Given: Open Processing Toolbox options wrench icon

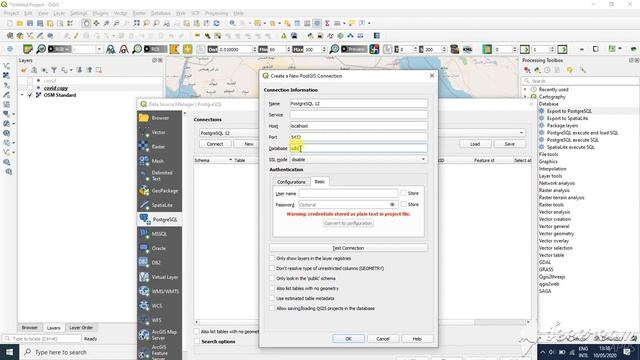Looking at the screenshot, I should pos(582,70).
